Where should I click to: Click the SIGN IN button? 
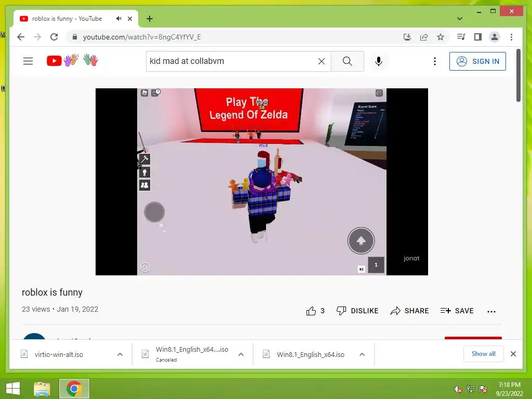pyautogui.click(x=477, y=61)
